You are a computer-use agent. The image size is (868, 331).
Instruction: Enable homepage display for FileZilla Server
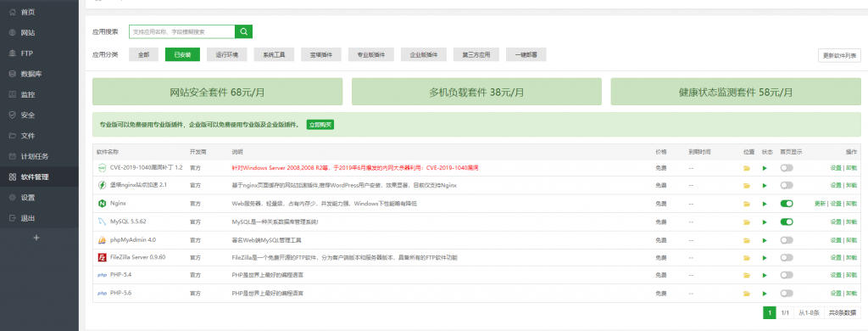786,258
